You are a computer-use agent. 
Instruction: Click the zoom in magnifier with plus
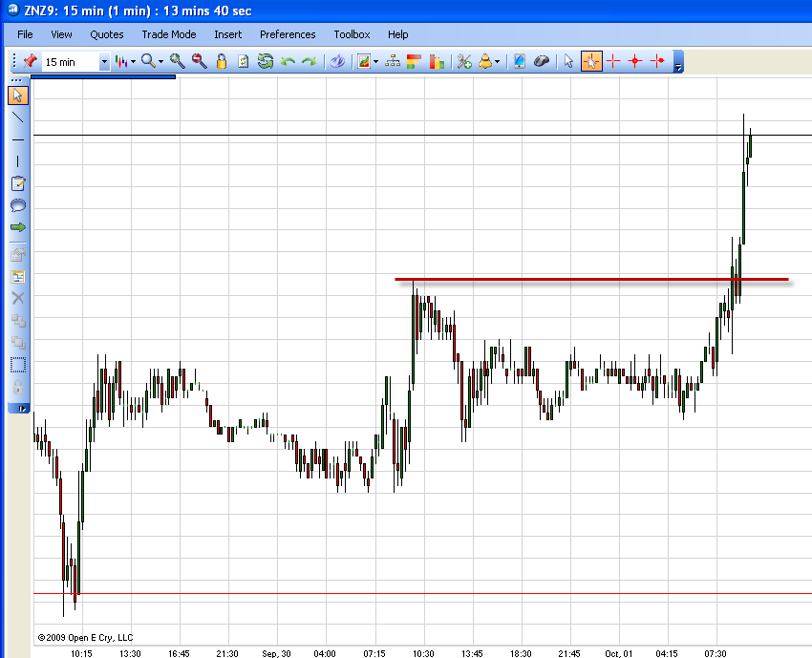pyautogui.click(x=177, y=61)
